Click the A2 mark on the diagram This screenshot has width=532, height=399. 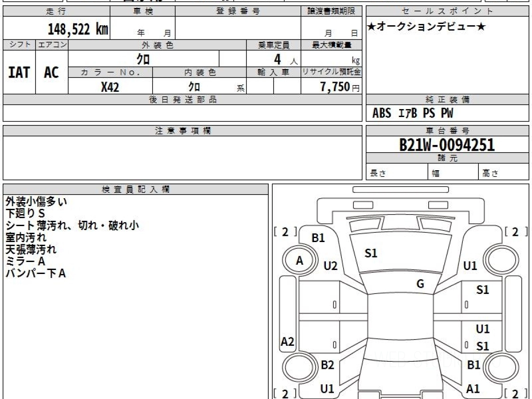coord(288,342)
